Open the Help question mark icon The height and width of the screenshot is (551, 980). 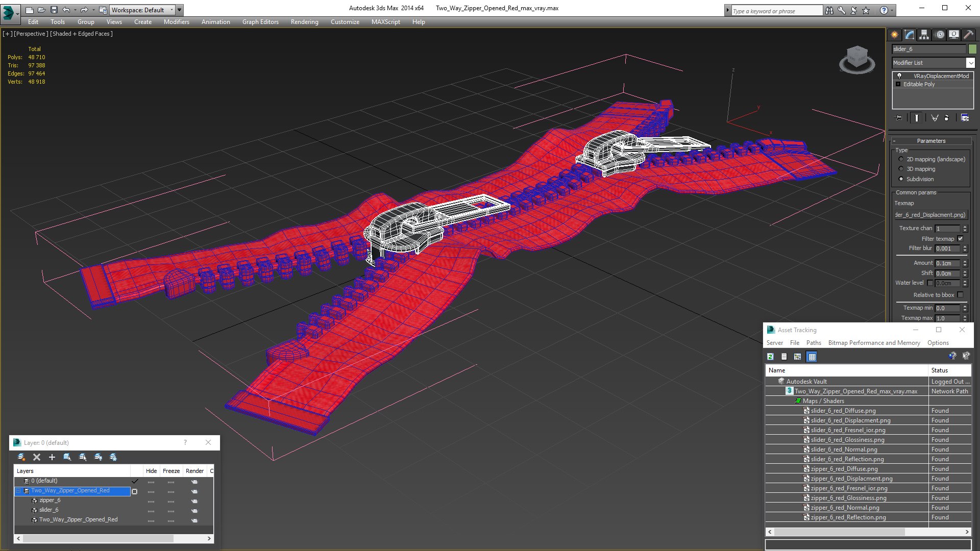point(884,10)
